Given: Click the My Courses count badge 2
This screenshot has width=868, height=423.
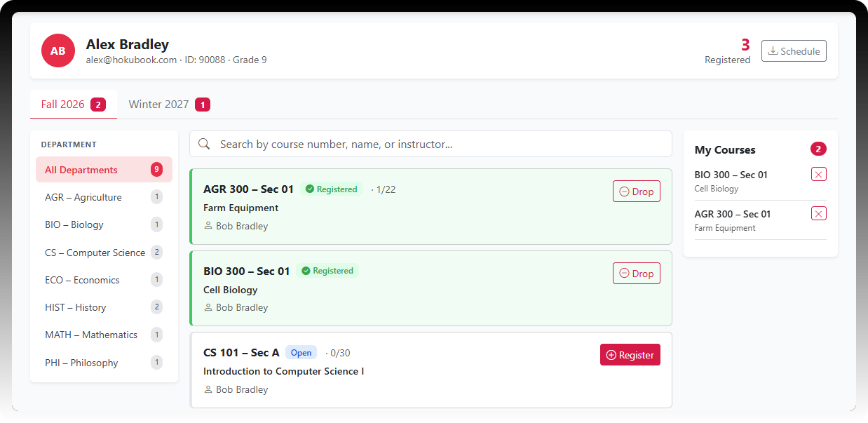Looking at the screenshot, I should pos(818,149).
